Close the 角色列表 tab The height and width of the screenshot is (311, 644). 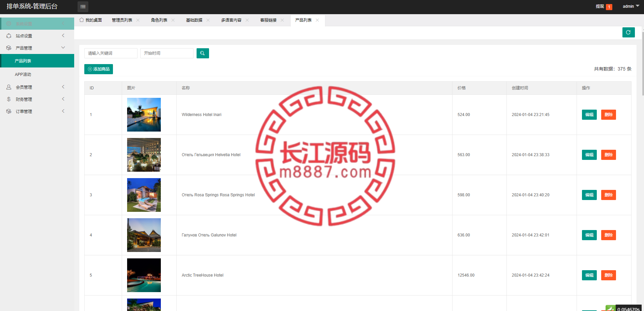tap(173, 20)
